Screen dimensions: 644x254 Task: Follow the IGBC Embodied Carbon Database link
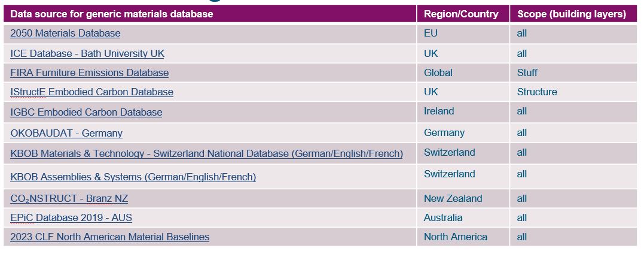(86, 112)
